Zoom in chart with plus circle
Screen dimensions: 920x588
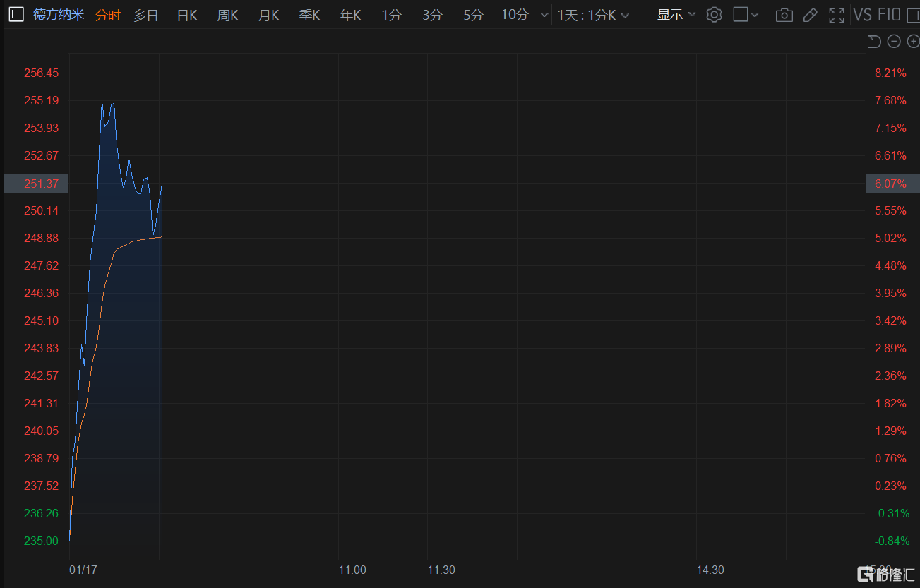coord(912,42)
